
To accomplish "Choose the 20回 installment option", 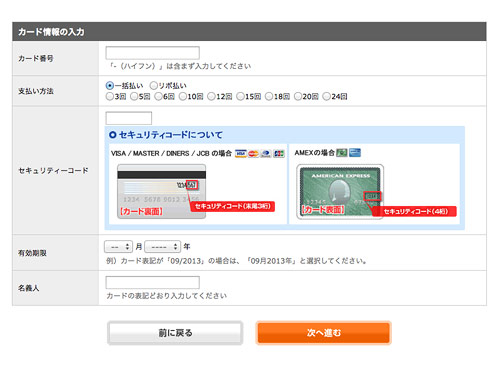I will click(298, 96).
